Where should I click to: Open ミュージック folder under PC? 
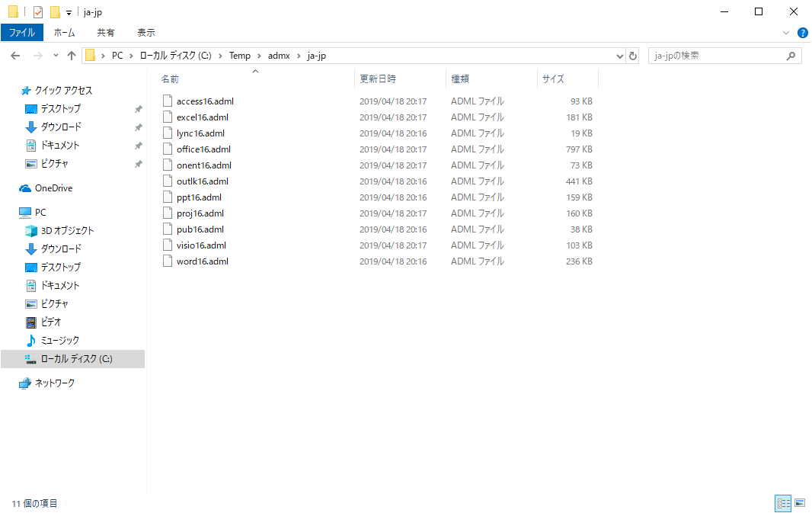53,341
